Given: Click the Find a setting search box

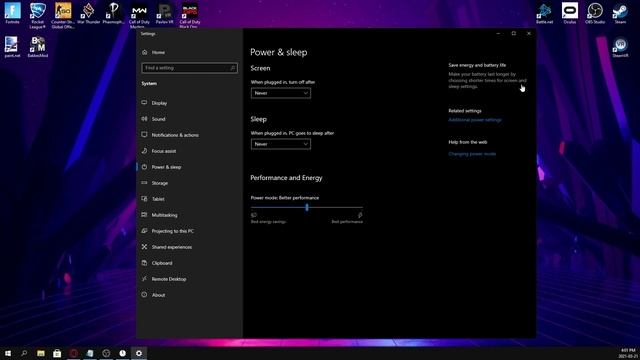Looking at the screenshot, I should tap(189, 68).
